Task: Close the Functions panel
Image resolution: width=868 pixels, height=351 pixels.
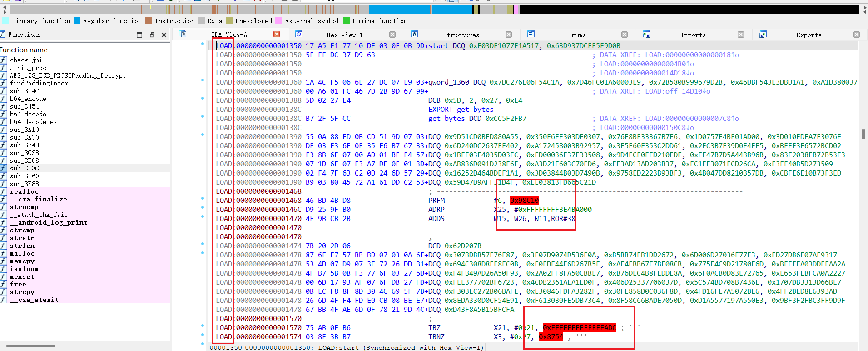Action: (x=164, y=35)
